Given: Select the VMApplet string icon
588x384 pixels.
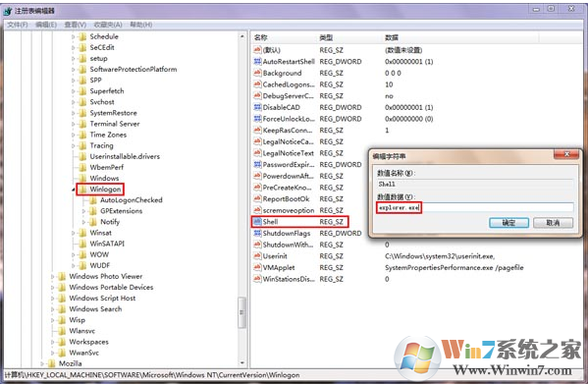Looking at the screenshot, I should [x=257, y=267].
